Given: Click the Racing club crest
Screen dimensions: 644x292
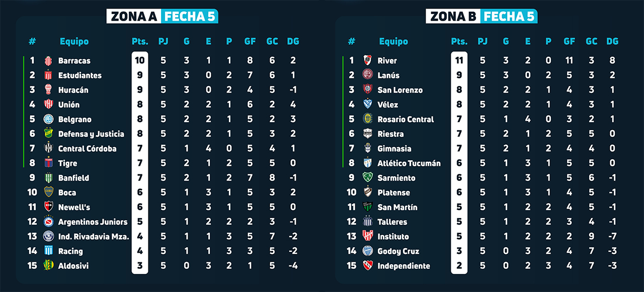Looking at the screenshot, I should pos(49,251).
